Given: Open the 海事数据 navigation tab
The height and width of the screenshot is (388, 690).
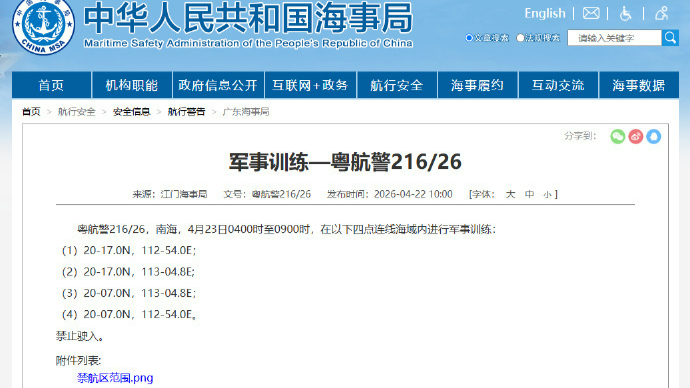Looking at the screenshot, I should pyautogui.click(x=639, y=85).
